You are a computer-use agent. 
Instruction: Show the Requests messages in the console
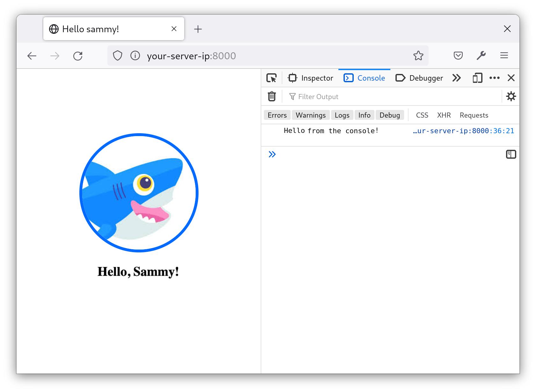474,115
